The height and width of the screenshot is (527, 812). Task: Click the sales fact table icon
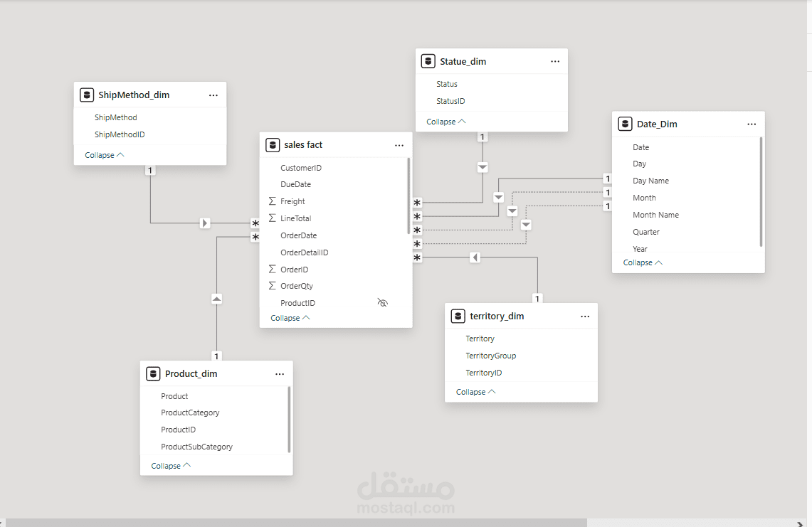pyautogui.click(x=273, y=145)
